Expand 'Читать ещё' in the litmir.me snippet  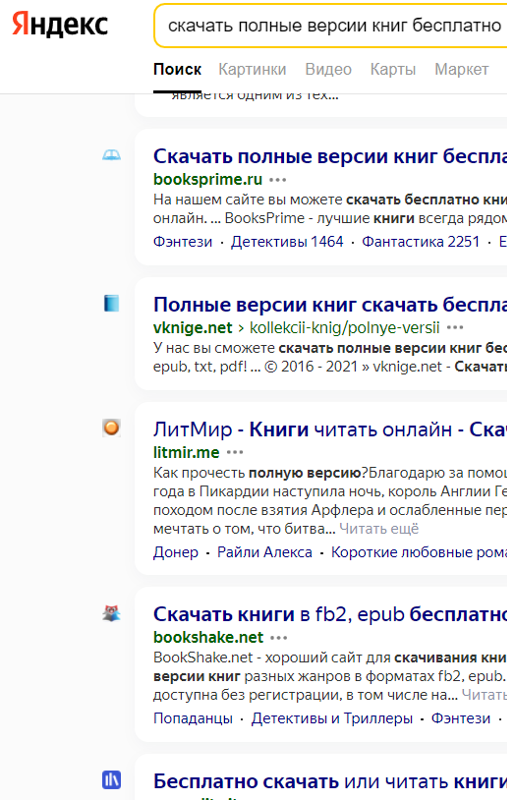pyautogui.click(x=379, y=529)
